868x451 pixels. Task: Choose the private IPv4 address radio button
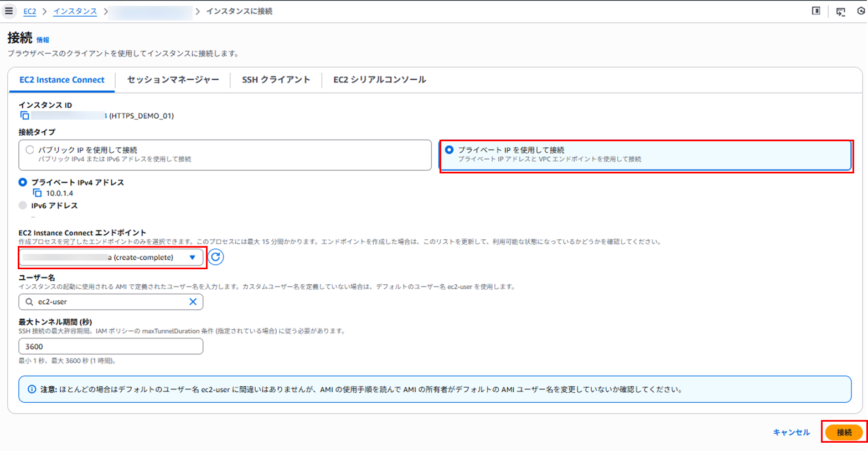click(23, 182)
